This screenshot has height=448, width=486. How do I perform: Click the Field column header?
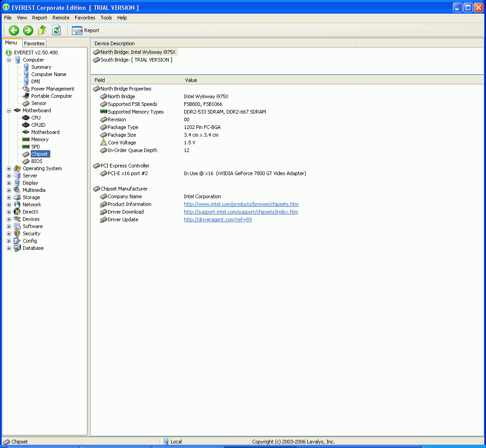coord(136,80)
